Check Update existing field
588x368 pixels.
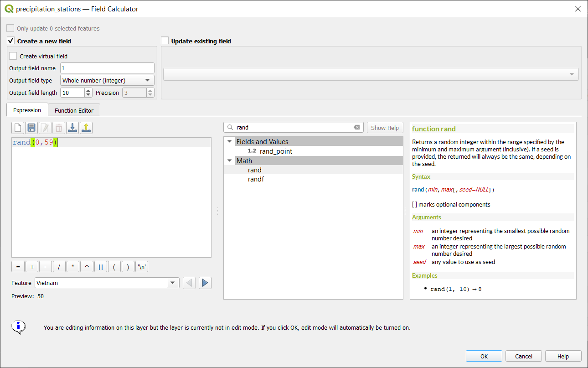click(165, 41)
